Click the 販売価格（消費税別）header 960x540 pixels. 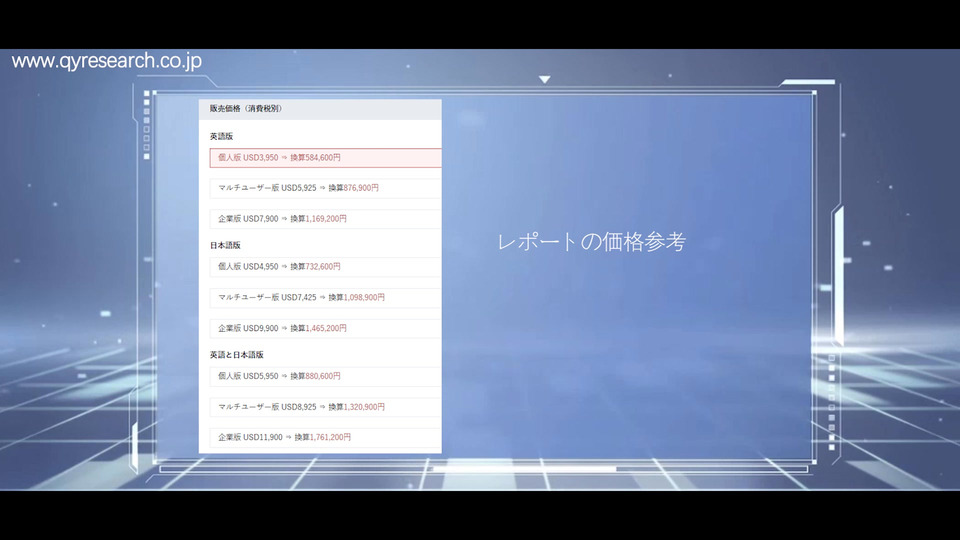246,108
